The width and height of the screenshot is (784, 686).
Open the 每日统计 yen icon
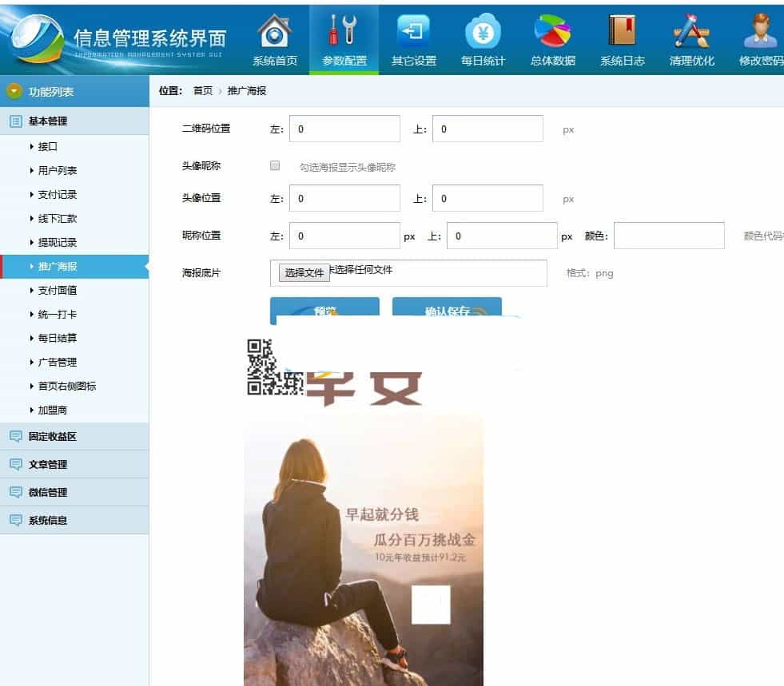[x=483, y=31]
